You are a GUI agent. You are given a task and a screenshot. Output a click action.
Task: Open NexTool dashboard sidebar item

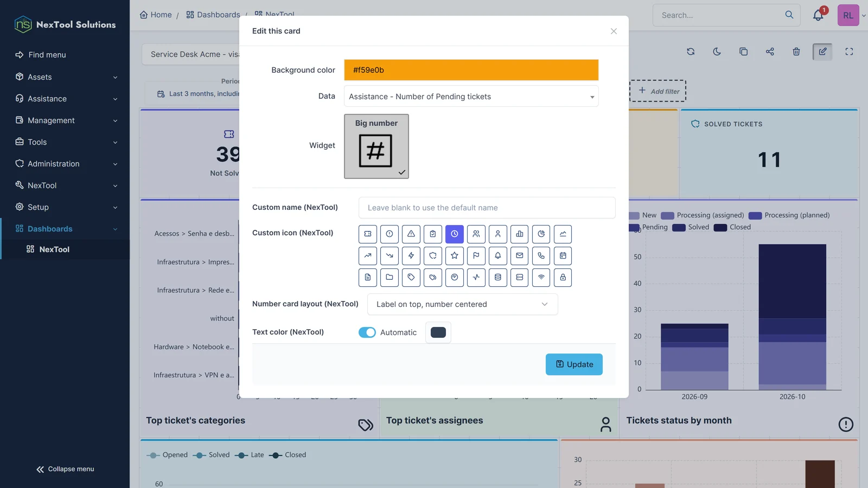(65, 249)
